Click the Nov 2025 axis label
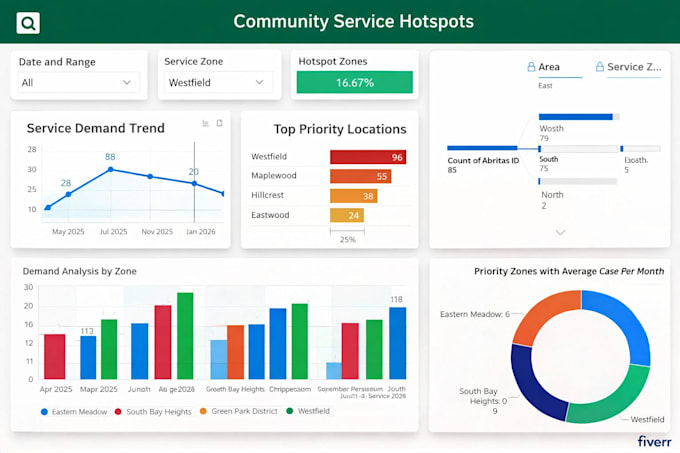 [x=157, y=231]
